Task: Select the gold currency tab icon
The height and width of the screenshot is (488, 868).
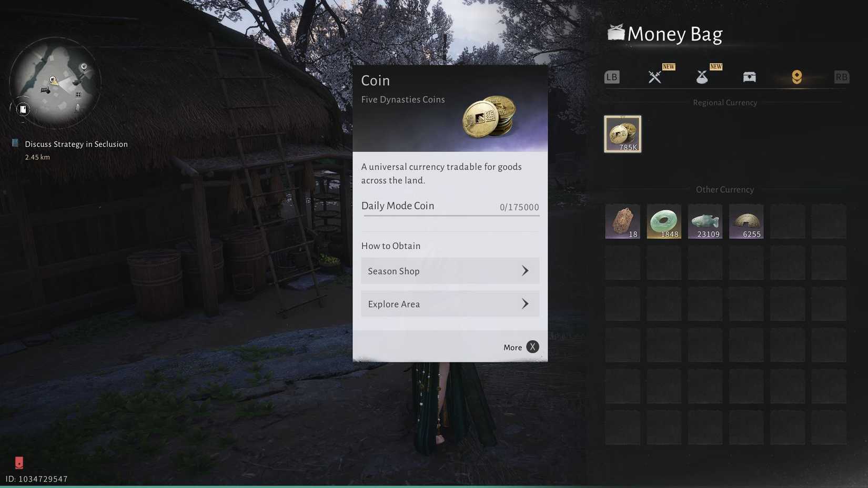Action: pyautogui.click(x=796, y=77)
